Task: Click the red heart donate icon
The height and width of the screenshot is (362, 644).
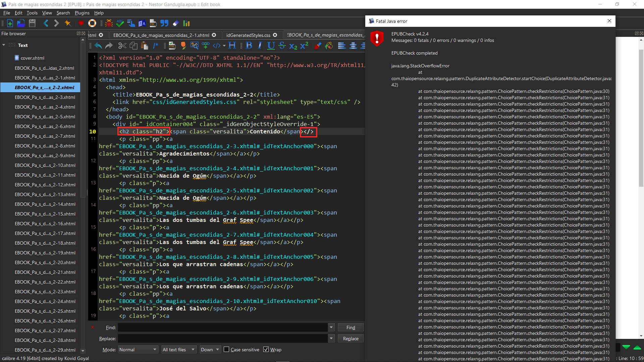Action: (81, 23)
